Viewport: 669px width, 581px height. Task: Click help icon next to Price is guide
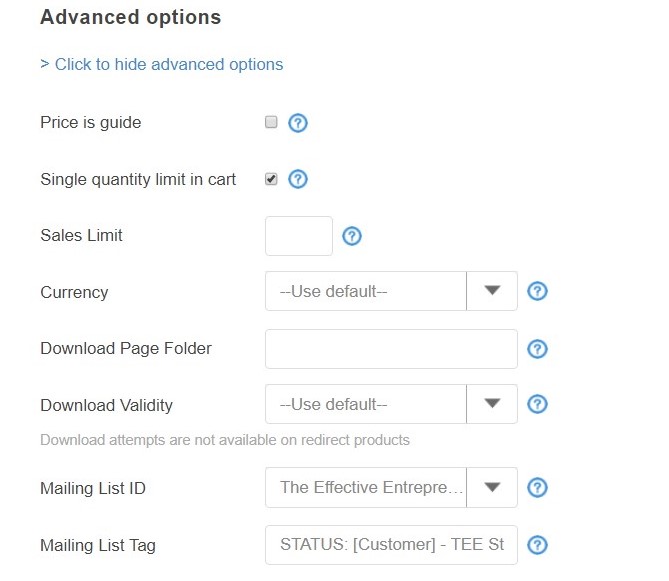[297, 123]
